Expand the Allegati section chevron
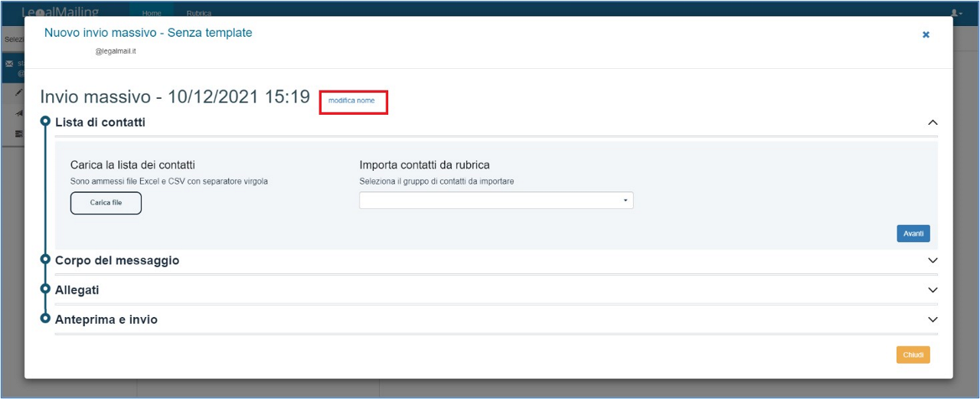The height and width of the screenshot is (399, 980). click(x=933, y=290)
